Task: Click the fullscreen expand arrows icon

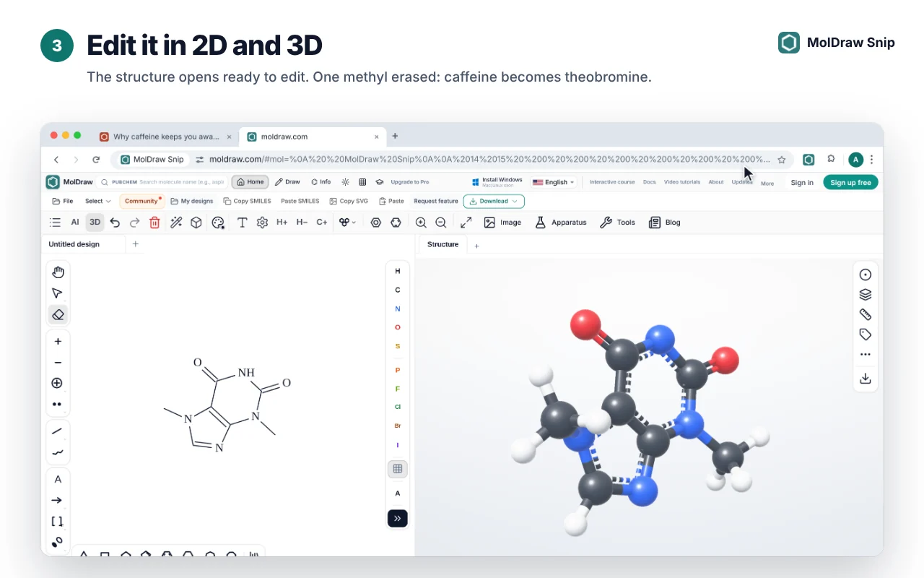Action: [x=466, y=223]
